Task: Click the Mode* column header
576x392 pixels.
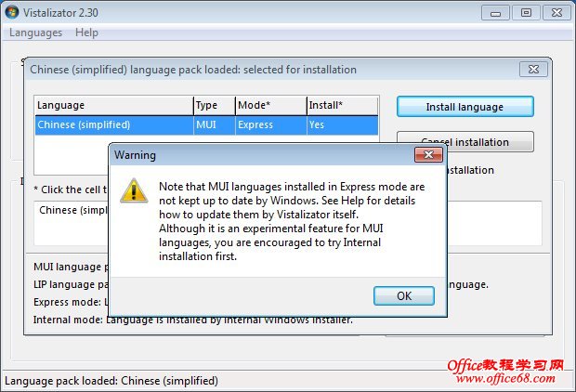Action: (x=271, y=106)
